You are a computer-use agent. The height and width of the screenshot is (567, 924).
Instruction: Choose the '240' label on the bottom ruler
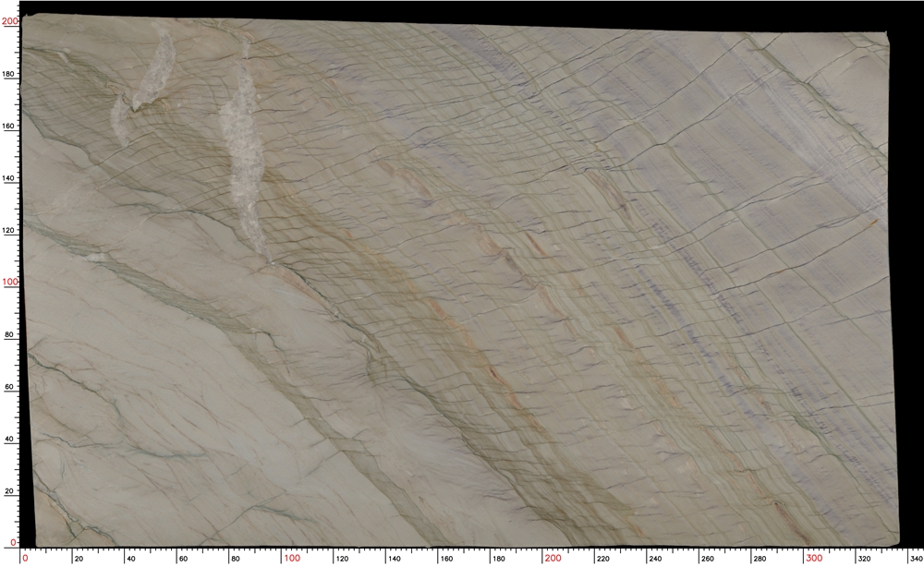655,559
